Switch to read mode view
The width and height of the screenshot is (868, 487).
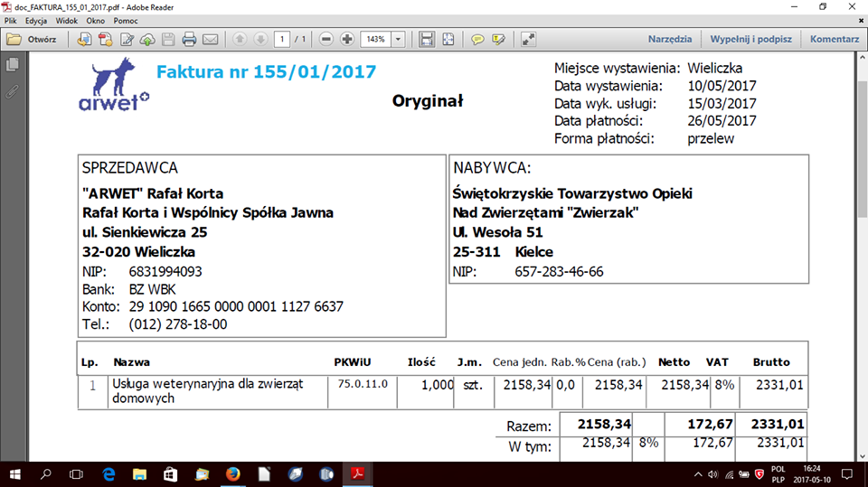pyautogui.click(x=529, y=39)
